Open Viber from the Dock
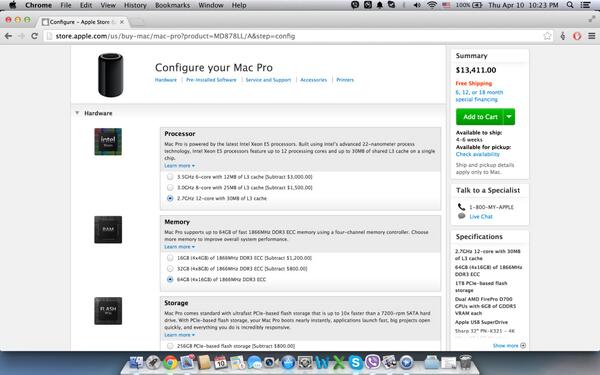Image resolution: width=600 pixels, height=375 pixels. pos(372,362)
